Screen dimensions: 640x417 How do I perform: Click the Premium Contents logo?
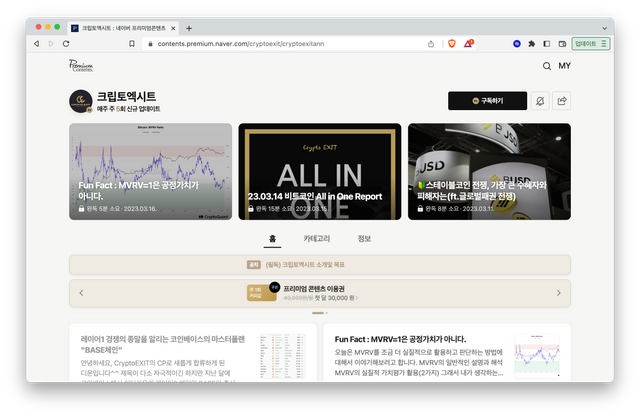(81, 66)
